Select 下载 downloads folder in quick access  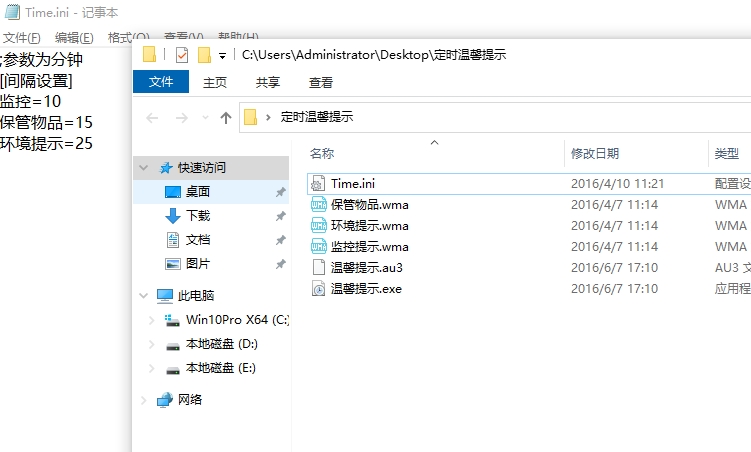tap(198, 216)
